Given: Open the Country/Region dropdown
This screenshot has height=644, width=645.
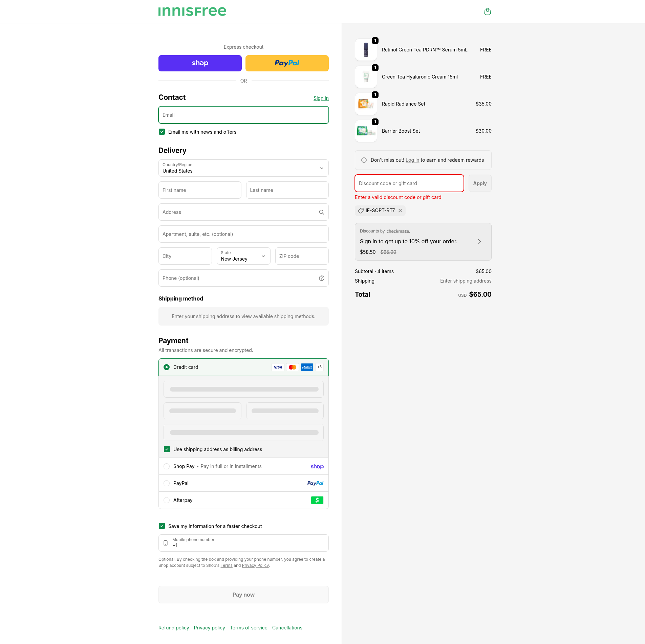Looking at the screenshot, I should point(243,168).
